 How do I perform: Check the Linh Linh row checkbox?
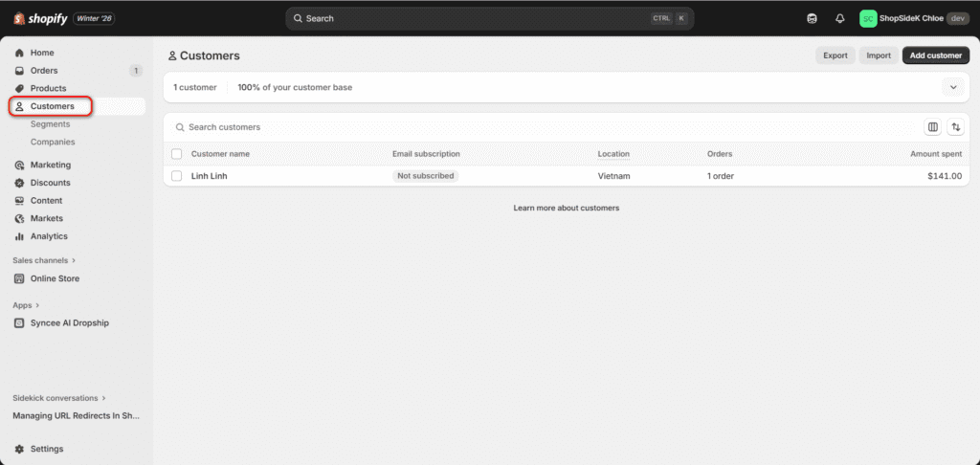(176, 176)
